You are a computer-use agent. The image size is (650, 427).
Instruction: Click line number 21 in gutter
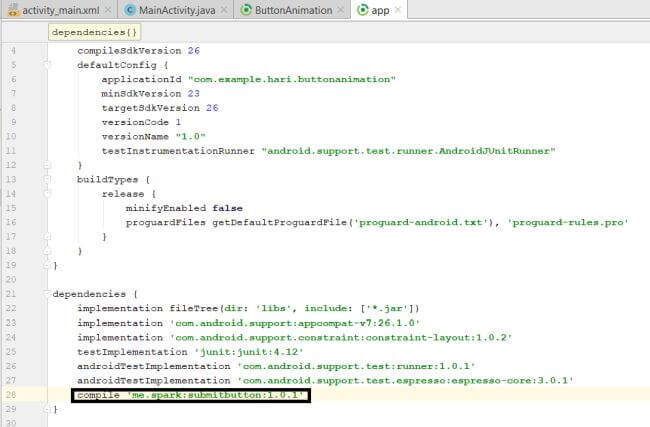click(11, 294)
